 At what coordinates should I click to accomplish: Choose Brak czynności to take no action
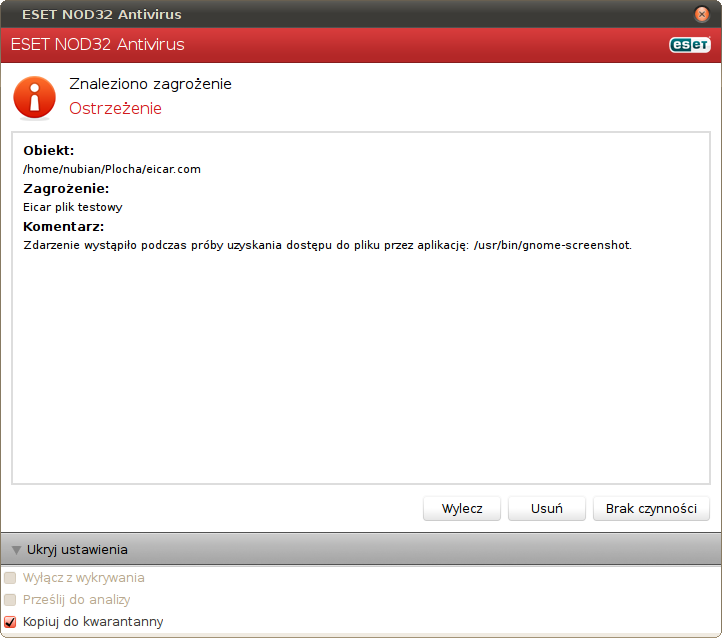[651, 508]
